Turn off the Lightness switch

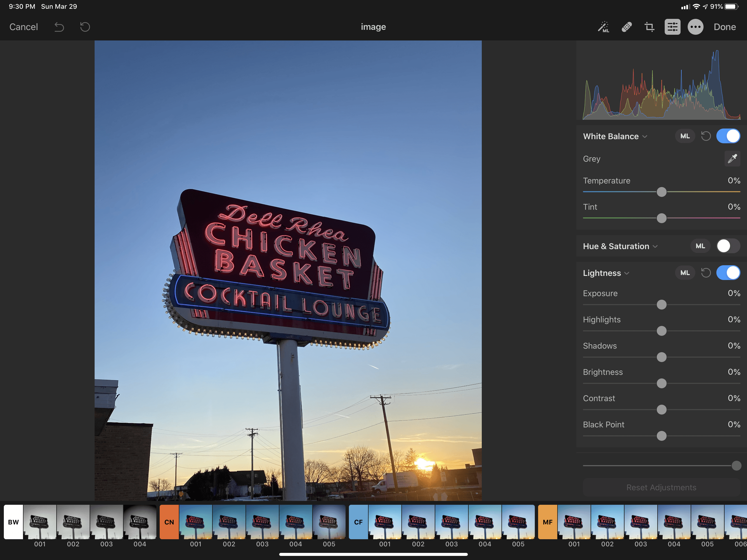click(x=728, y=273)
